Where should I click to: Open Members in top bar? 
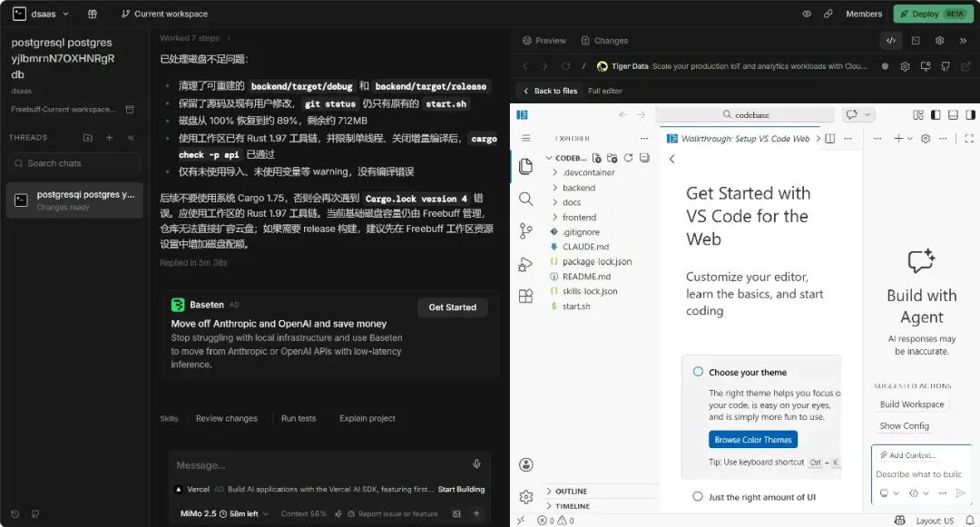864,14
